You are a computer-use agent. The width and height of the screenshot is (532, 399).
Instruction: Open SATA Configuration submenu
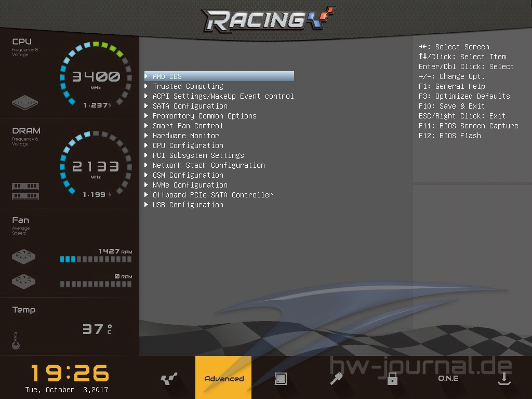[x=190, y=106]
